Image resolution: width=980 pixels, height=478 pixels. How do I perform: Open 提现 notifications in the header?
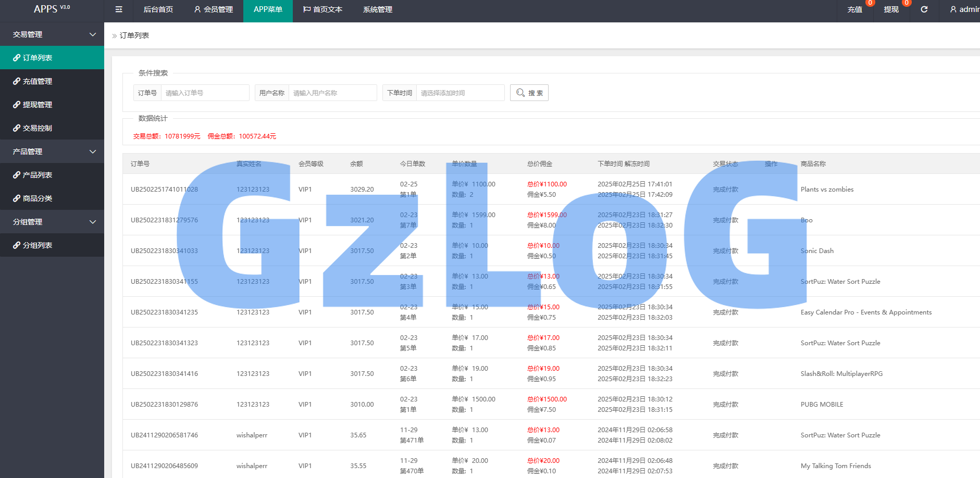coord(891,9)
